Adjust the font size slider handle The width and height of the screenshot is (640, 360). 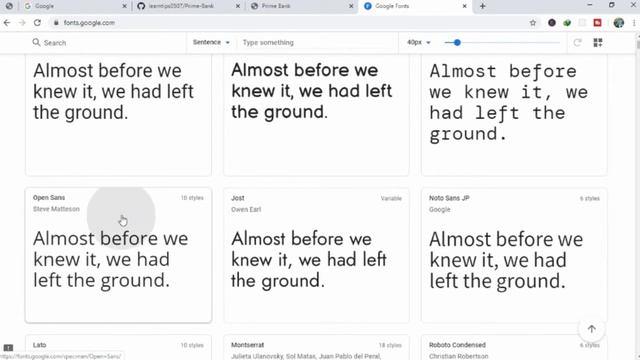pyautogui.click(x=457, y=42)
